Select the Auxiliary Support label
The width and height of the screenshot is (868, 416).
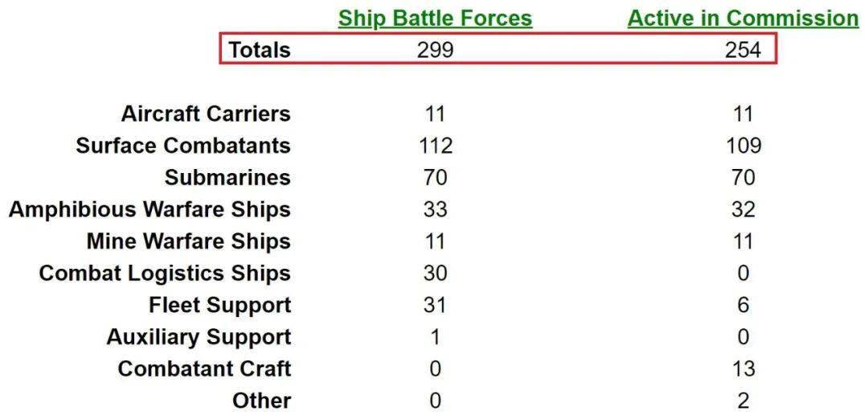coord(199,337)
